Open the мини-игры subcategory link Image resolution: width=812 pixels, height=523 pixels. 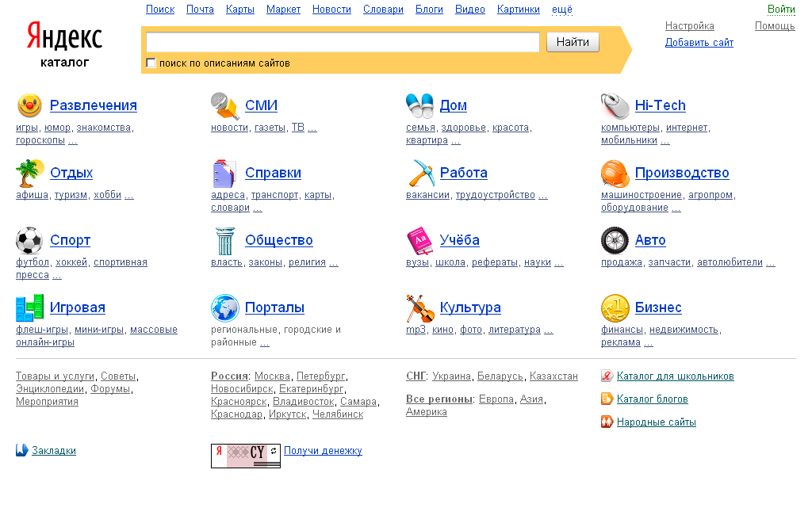point(99,330)
